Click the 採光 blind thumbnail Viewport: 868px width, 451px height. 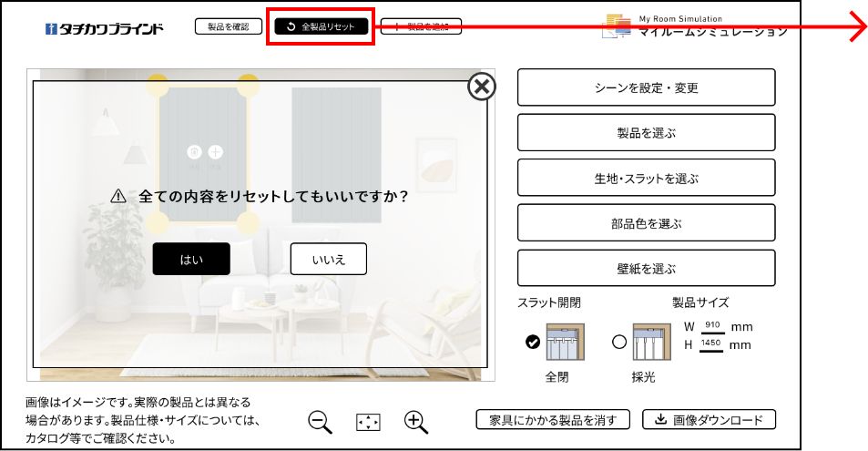pos(651,343)
